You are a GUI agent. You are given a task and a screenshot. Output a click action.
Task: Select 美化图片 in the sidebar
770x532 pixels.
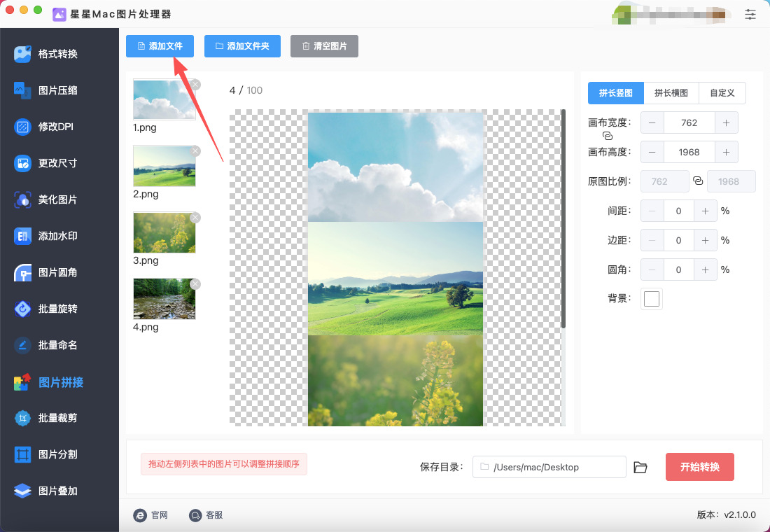[47, 199]
